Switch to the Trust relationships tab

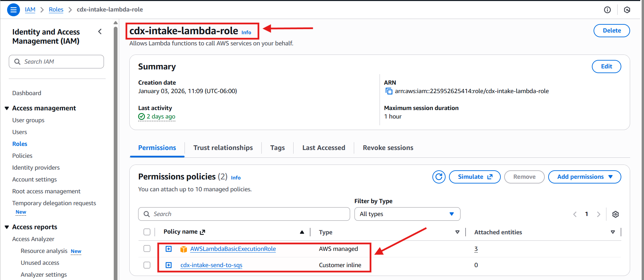tap(223, 148)
